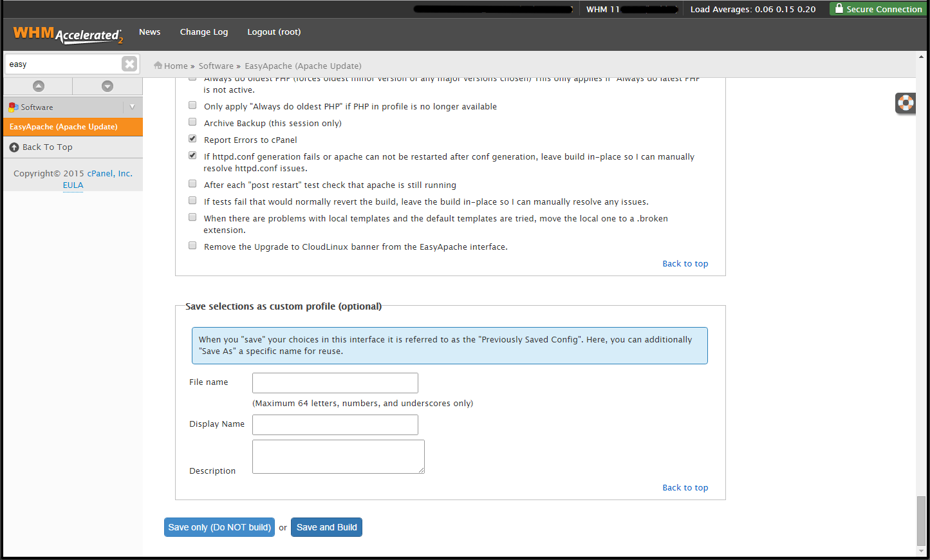Click Logout (root)
Viewport: 930px width, 560px height.
[x=274, y=32]
